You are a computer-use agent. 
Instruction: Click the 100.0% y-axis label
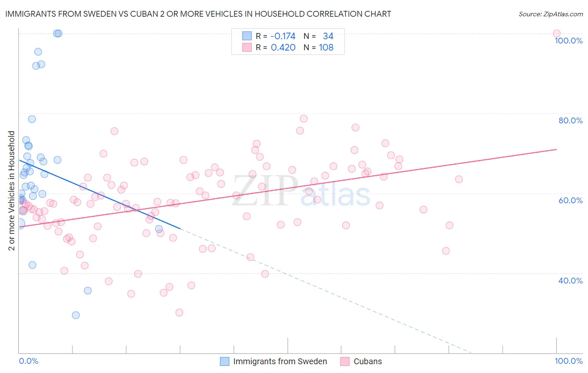569,41
